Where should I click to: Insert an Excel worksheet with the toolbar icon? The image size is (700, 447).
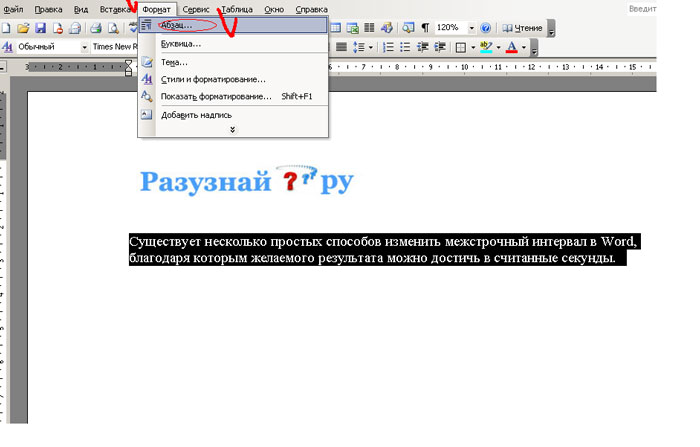point(353,28)
